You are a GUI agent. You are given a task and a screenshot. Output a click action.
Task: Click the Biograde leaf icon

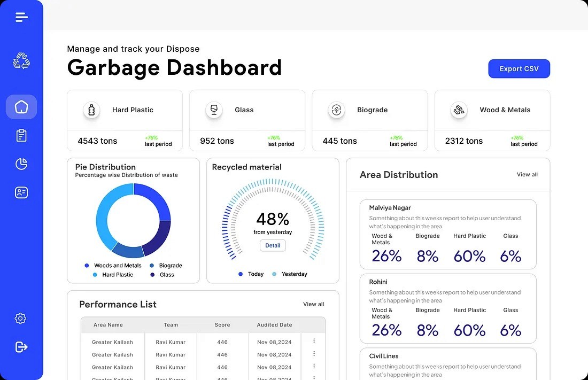336,110
